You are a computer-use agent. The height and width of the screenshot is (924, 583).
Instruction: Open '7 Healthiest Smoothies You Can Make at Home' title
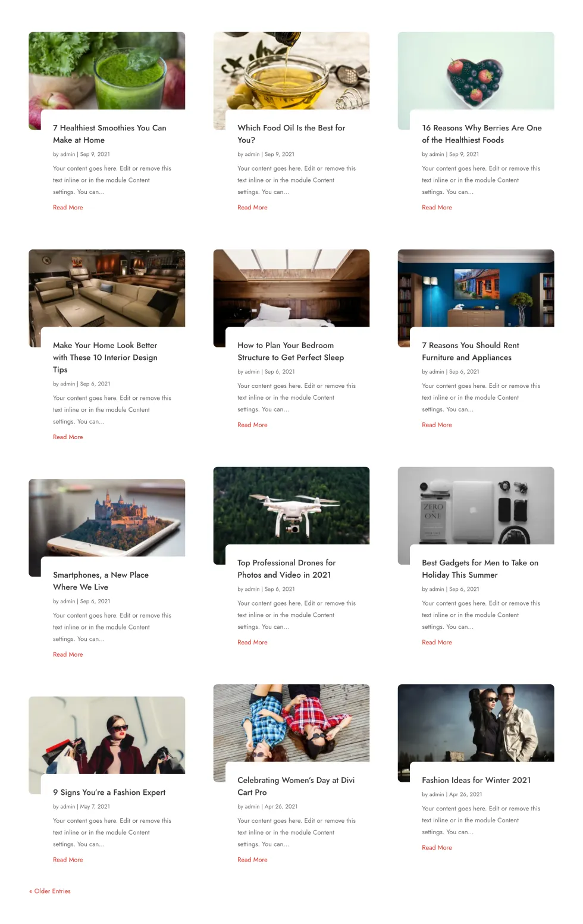click(x=109, y=134)
